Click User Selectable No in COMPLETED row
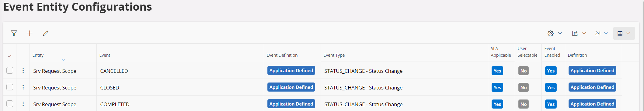Image resolution: width=644 pixels, height=111 pixels. tap(524, 104)
